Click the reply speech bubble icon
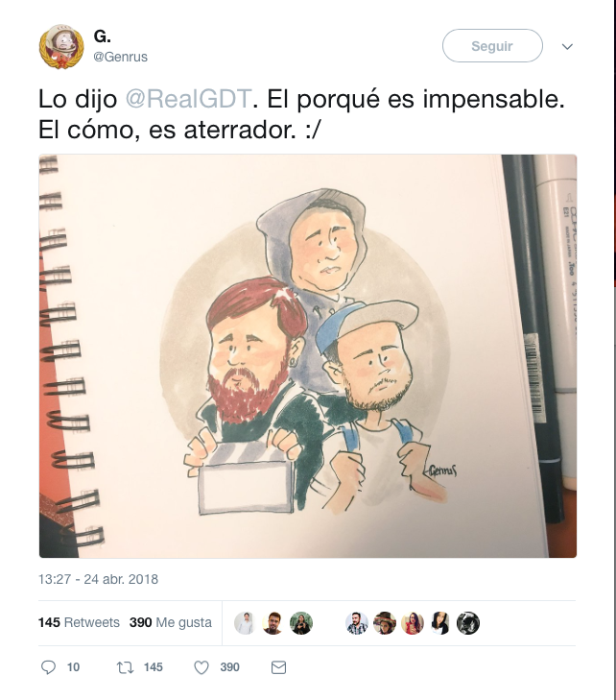This screenshot has height=700, width=616. pos(48,667)
